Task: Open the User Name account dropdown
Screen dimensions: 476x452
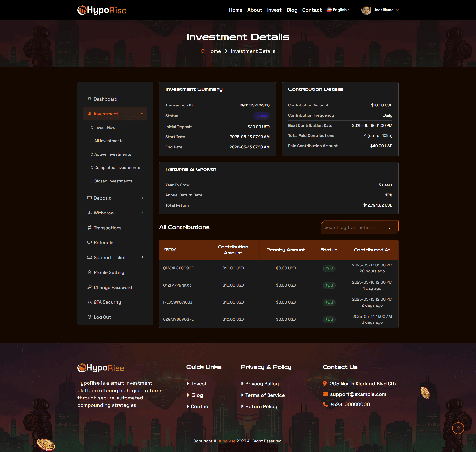Action: click(x=380, y=10)
